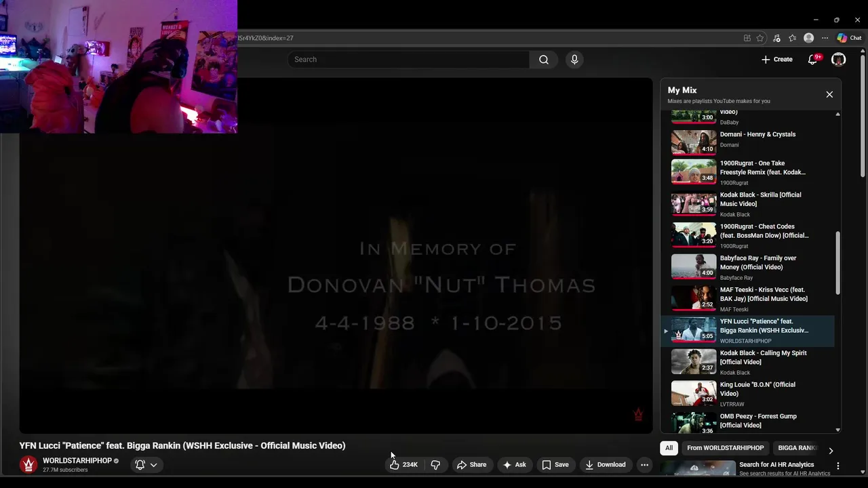868x488 pixels.
Task: Like the video with 234K likes
Action: point(403,465)
